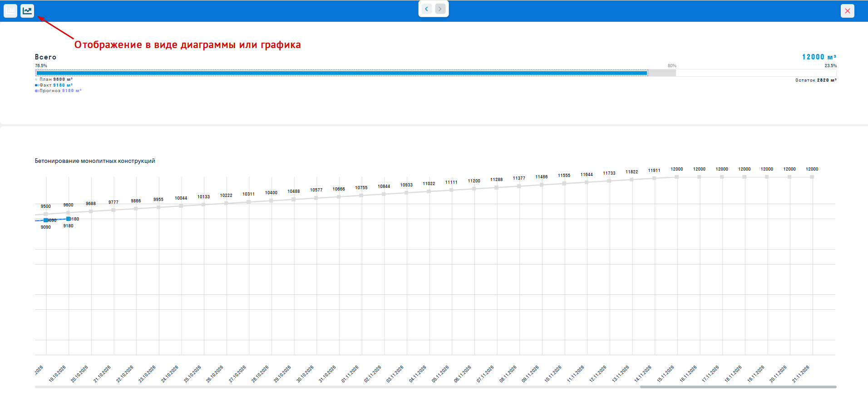Click the chart value label 11733

coord(609,173)
